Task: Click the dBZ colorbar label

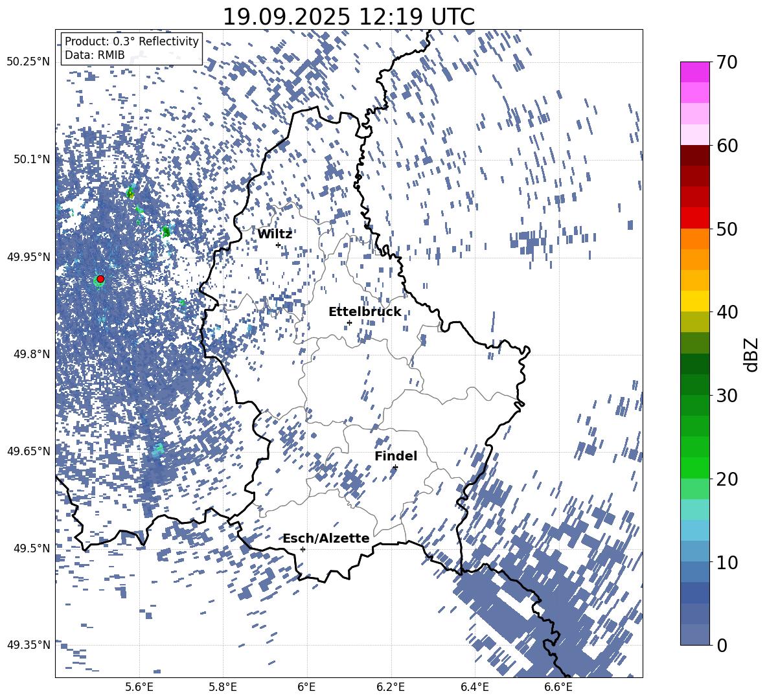Action: [751, 354]
